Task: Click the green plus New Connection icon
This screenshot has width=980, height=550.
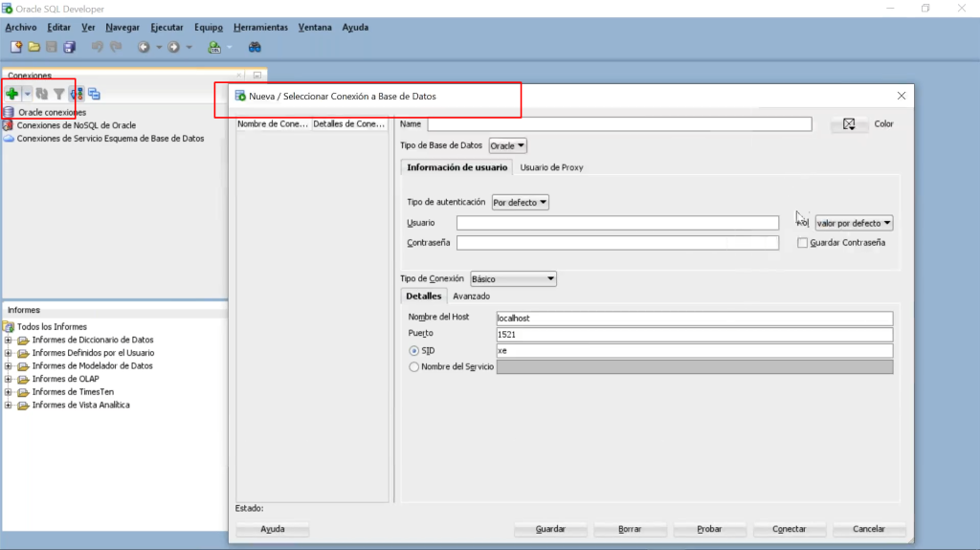Action: pos(11,94)
